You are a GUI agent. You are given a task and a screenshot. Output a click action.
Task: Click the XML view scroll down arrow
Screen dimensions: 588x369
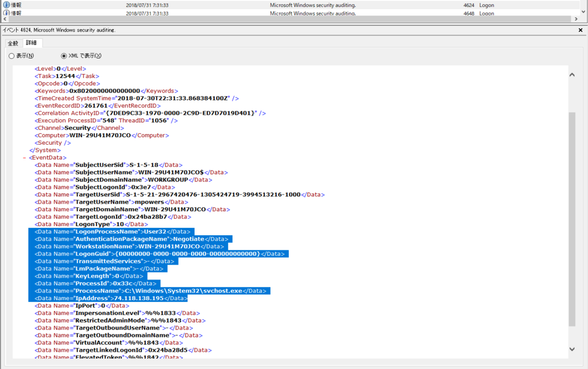572,349
